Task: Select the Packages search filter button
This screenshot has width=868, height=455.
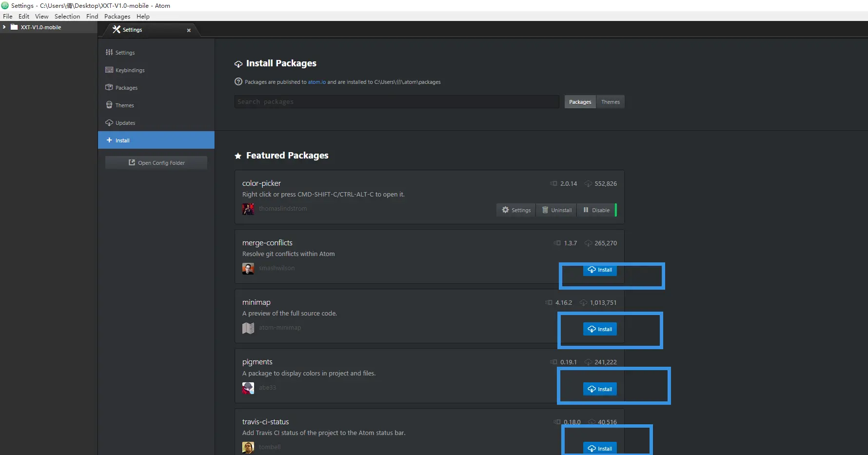Action: click(x=580, y=102)
